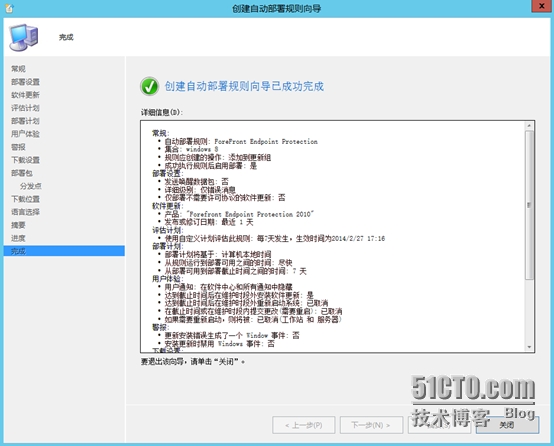
Task: Select the 摘要 step
Action: (18, 225)
